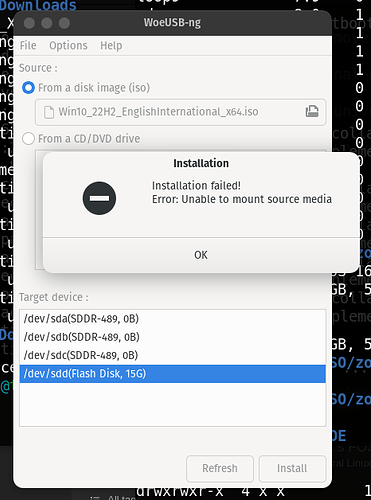
Task: Click the Refresh button
Action: pyautogui.click(x=220, y=468)
